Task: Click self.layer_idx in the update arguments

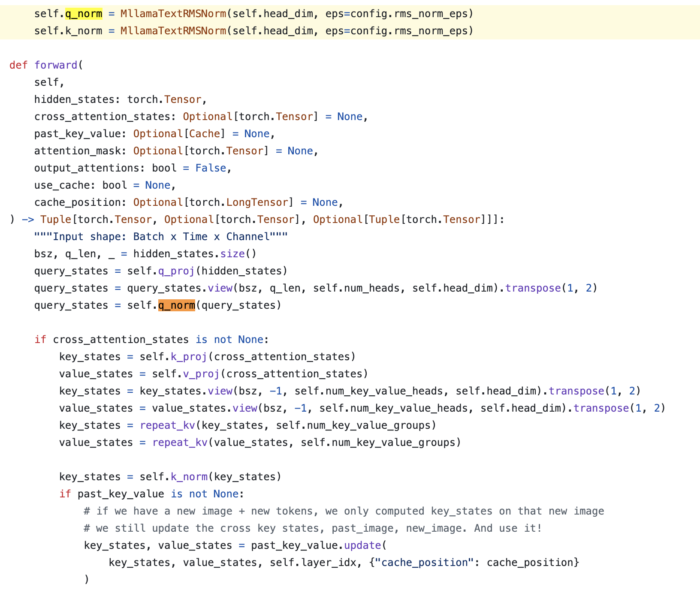Action: [x=313, y=563]
